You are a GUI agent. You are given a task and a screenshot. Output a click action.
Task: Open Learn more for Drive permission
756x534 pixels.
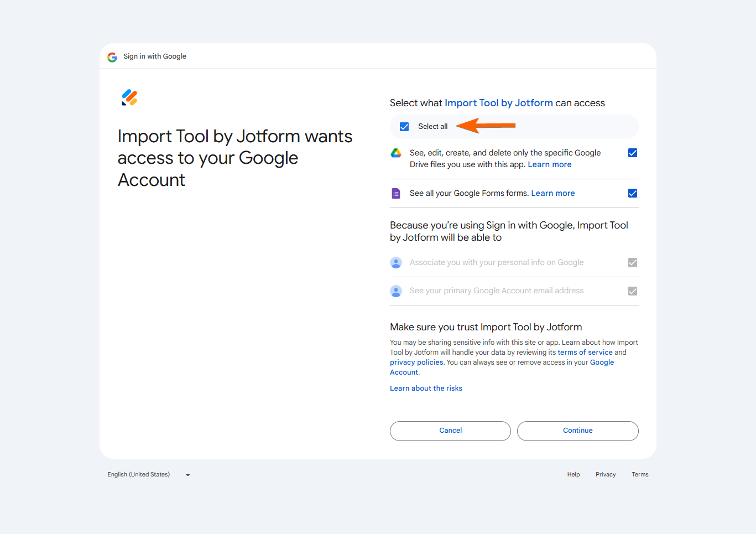(549, 164)
